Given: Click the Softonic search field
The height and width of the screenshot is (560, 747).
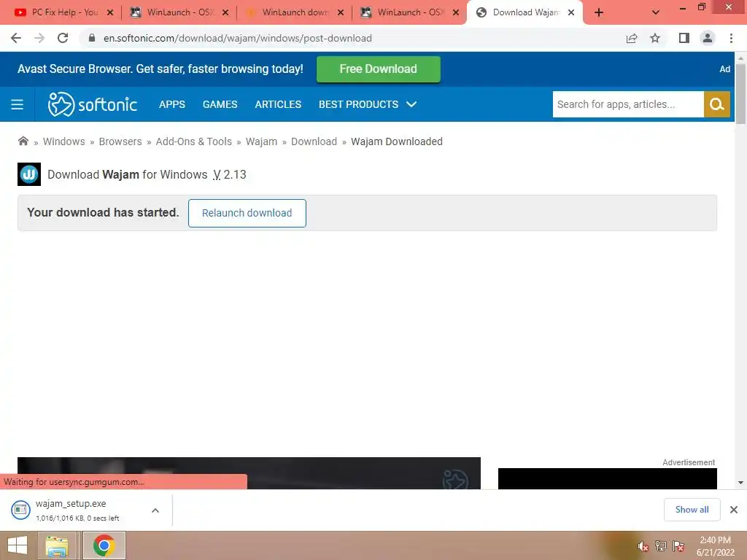Looking at the screenshot, I should 628,104.
